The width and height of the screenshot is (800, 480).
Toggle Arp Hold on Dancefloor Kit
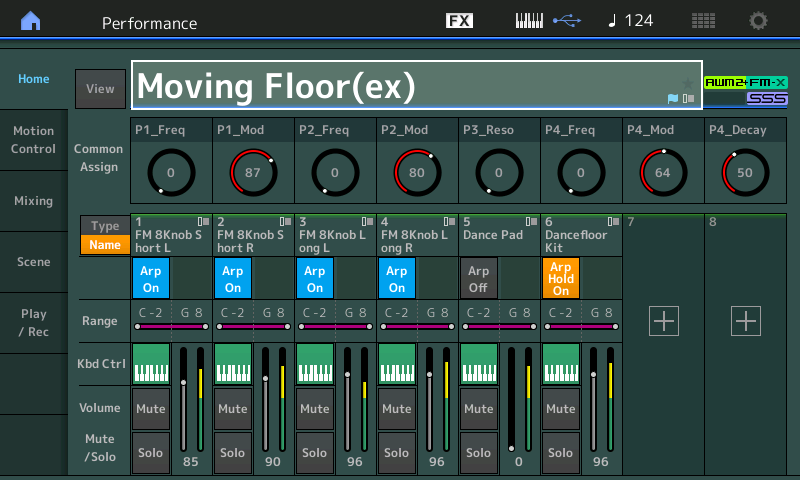tap(561, 278)
